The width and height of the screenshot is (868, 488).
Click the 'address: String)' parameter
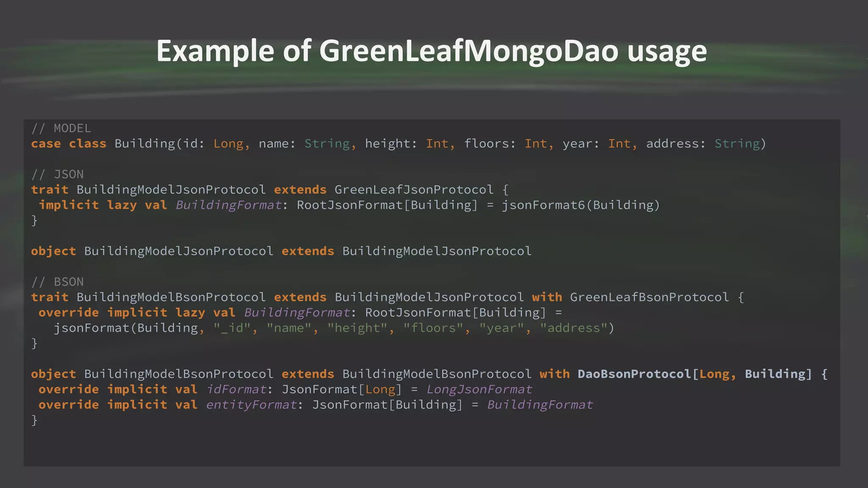[706, 144]
